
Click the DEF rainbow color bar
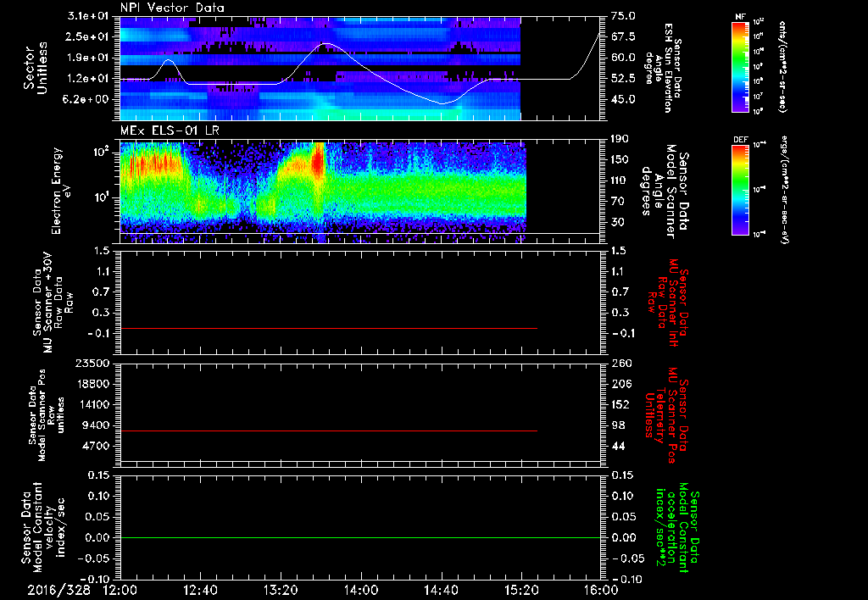[x=740, y=189]
